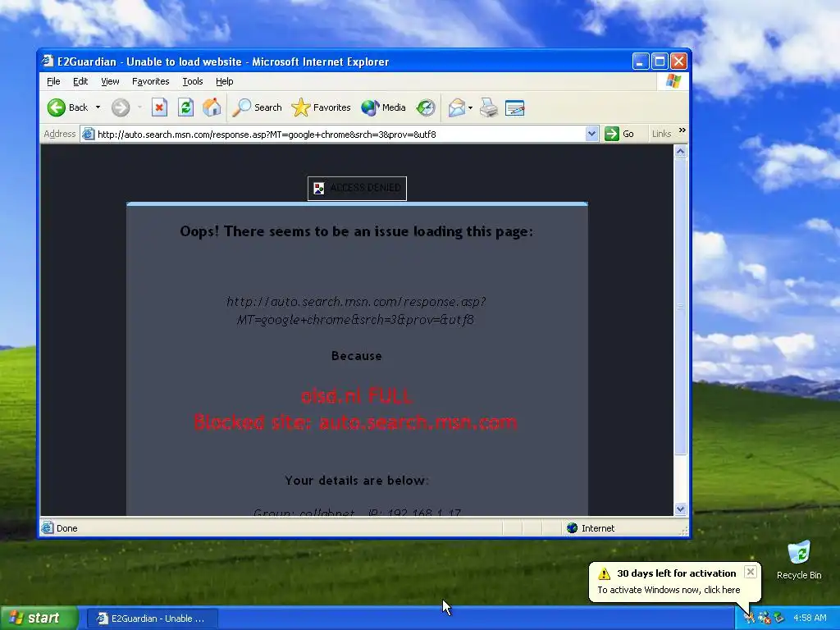Click the 'Oops! There seems to be an issue' heading
The height and width of the screenshot is (630, 840).
pyautogui.click(x=357, y=231)
